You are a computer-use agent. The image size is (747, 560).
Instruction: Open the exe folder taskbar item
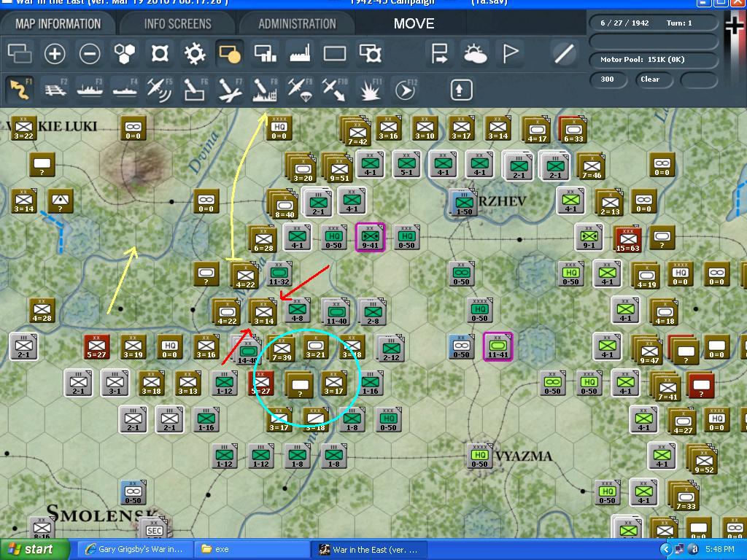[252, 550]
